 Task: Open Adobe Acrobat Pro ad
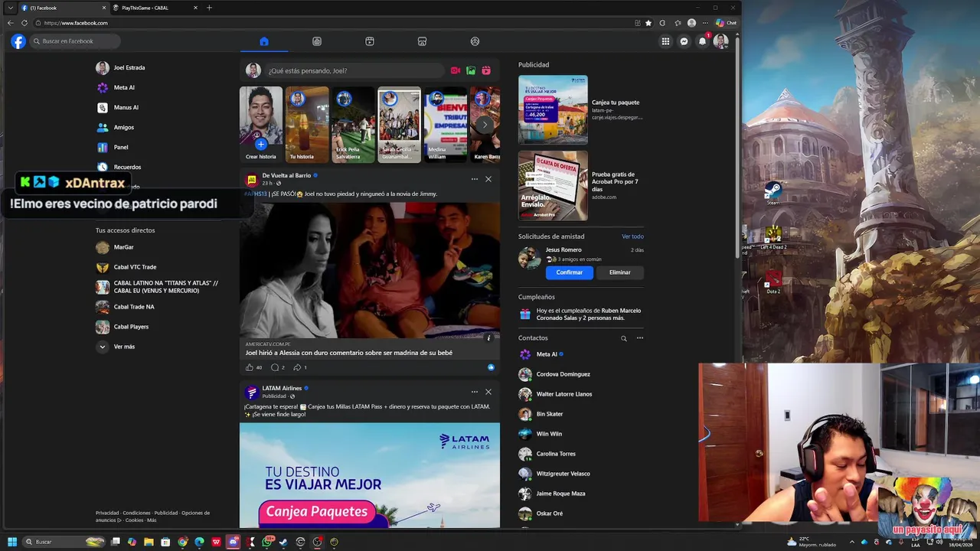point(580,186)
